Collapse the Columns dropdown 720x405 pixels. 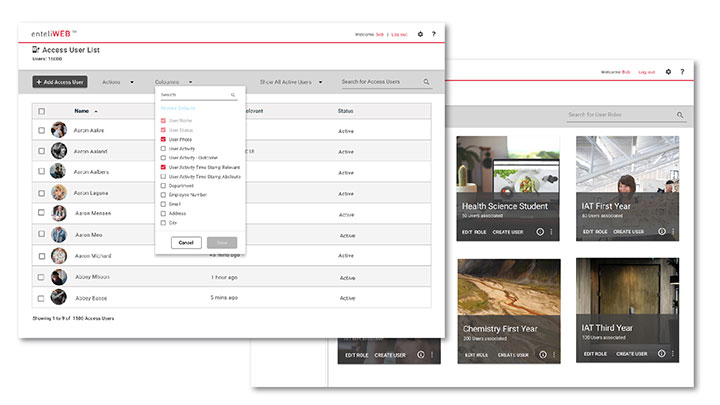pos(174,82)
